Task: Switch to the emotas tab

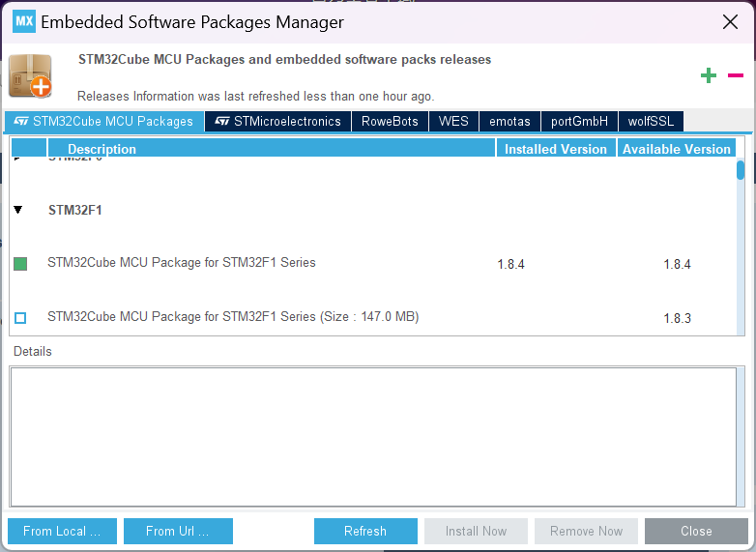Action: [509, 121]
